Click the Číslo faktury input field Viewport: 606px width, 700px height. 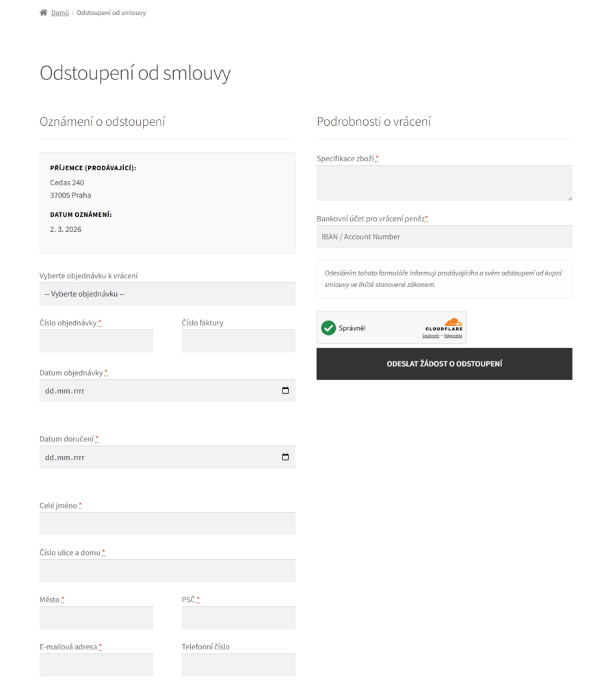pos(238,340)
